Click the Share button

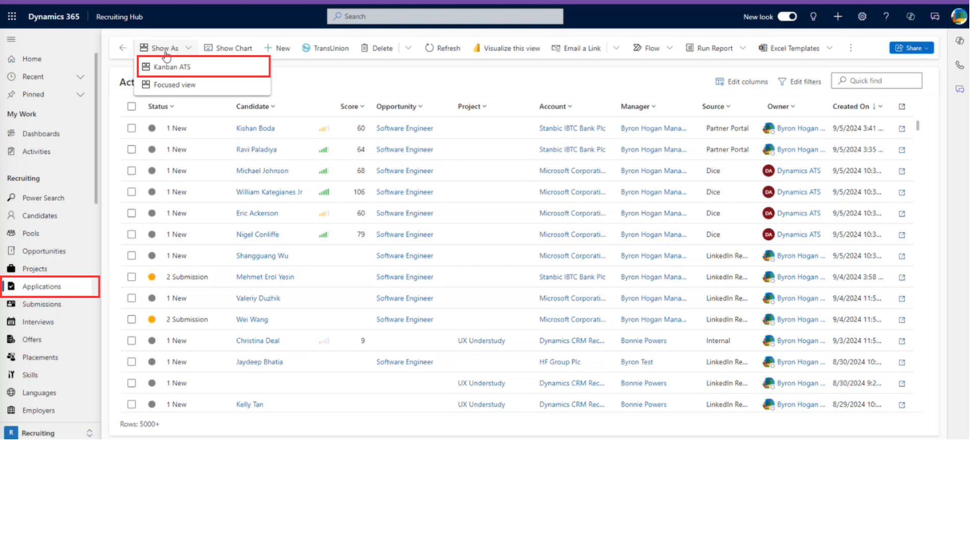pos(912,48)
